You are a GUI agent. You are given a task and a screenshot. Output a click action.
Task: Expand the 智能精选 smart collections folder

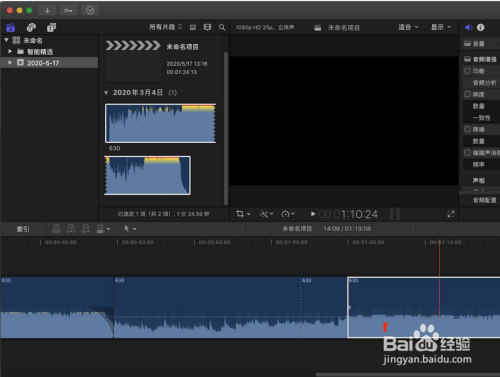pos(10,51)
